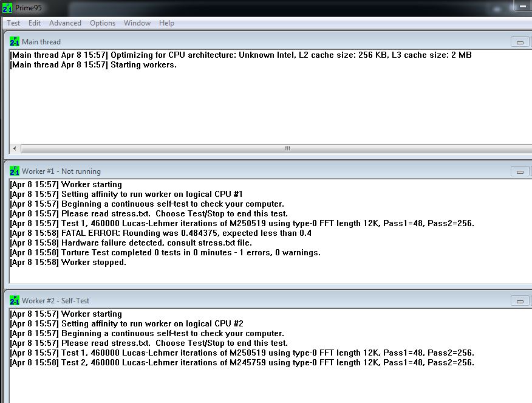Image resolution: width=532 pixels, height=403 pixels.
Task: Minimize the Worker #2 child window
Action: point(519,301)
